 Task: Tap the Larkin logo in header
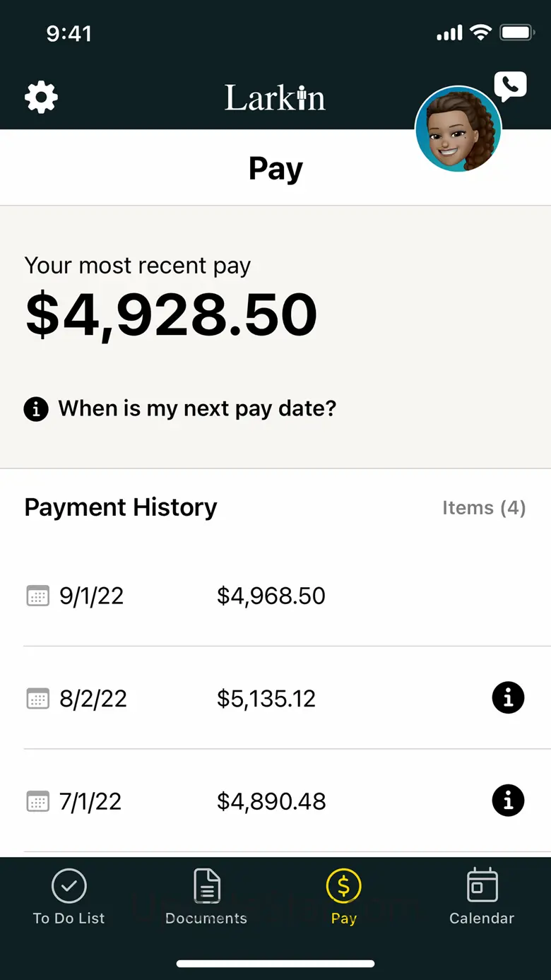pyautogui.click(x=275, y=98)
